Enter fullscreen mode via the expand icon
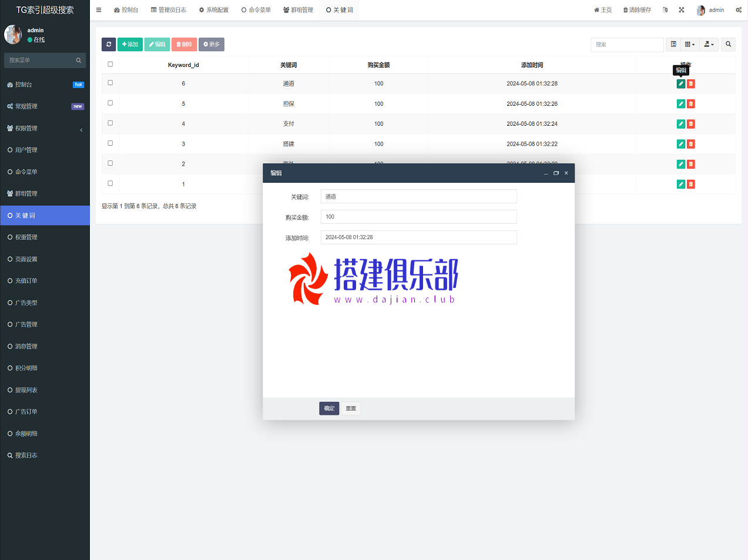Image resolution: width=748 pixels, height=560 pixels. (x=682, y=10)
